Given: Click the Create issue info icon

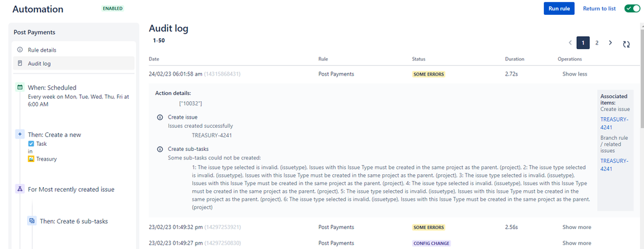Looking at the screenshot, I should [160, 117].
